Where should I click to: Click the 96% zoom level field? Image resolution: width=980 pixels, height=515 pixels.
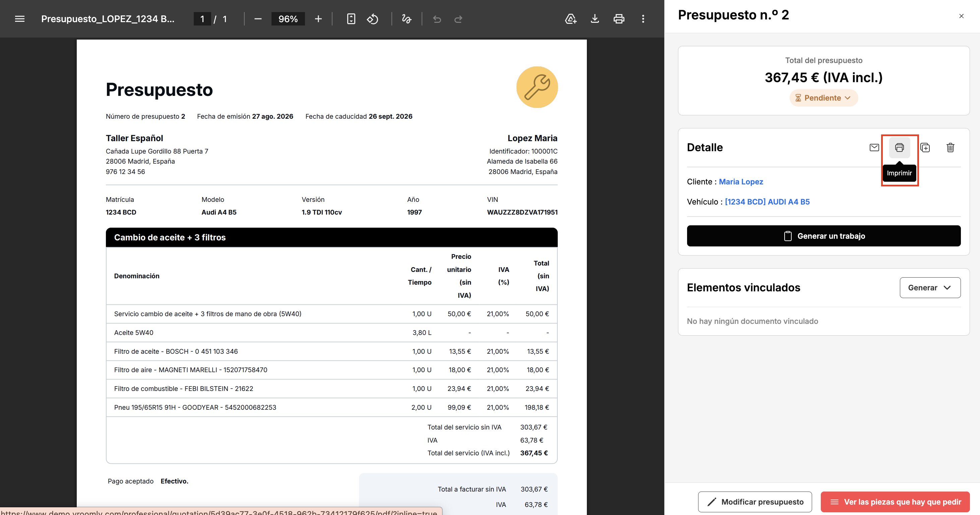(x=288, y=19)
